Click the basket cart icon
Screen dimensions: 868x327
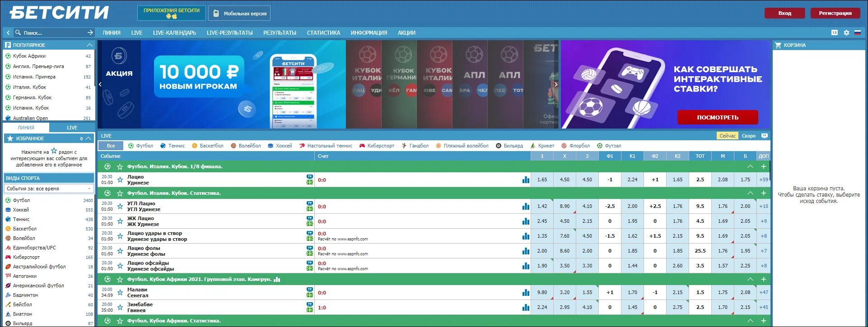[778, 45]
